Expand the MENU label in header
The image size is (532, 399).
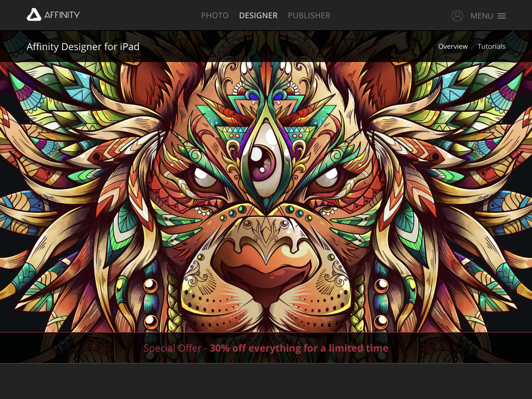pos(481,16)
